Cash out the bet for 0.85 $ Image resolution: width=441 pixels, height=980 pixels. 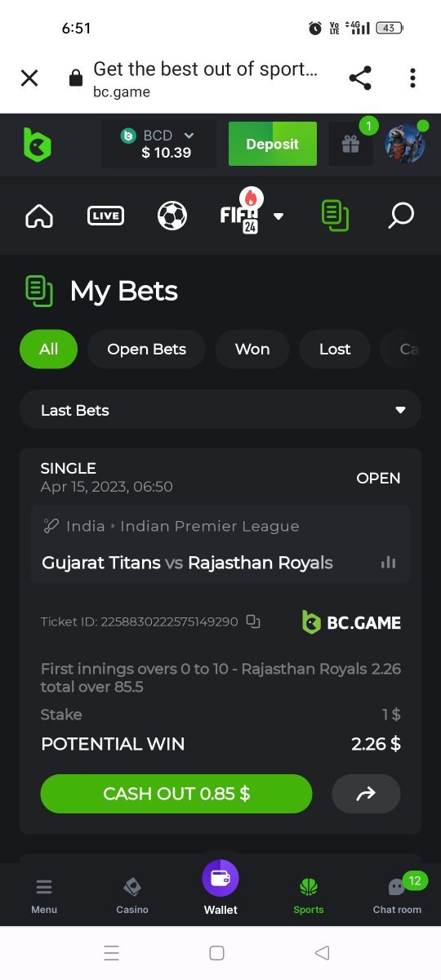[x=176, y=794]
